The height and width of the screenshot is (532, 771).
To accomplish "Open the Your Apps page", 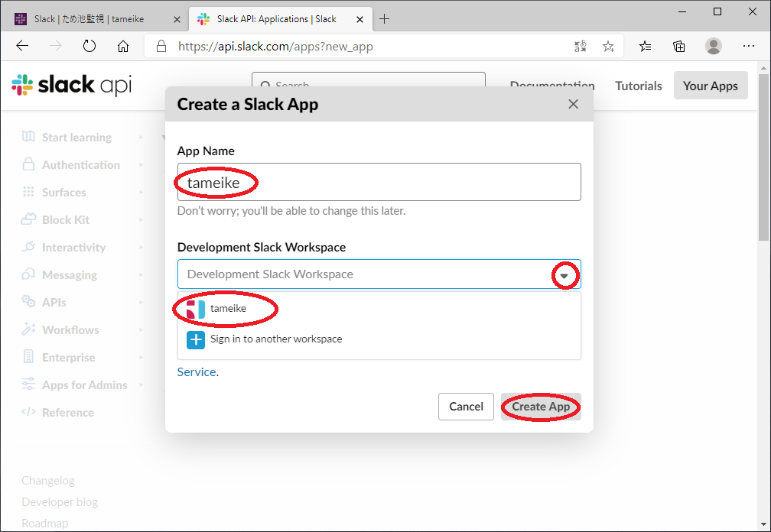I will pyautogui.click(x=710, y=86).
